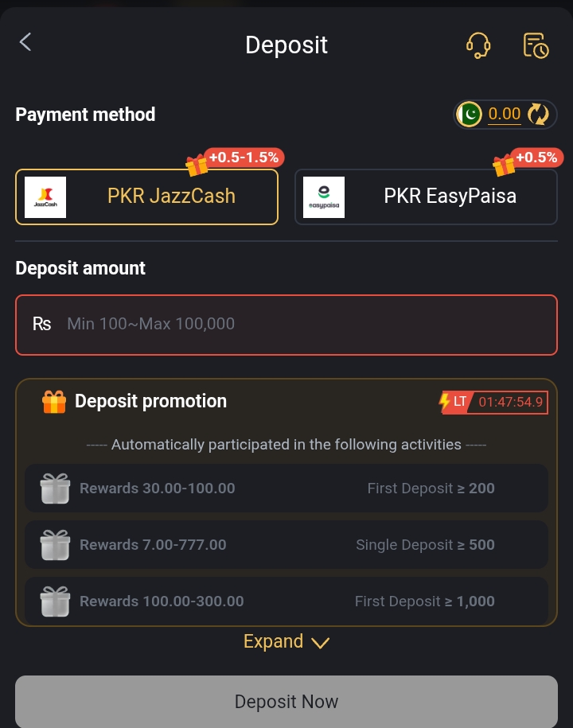Tap the EasyPaisa +0.5% bonus badge

[535, 158]
